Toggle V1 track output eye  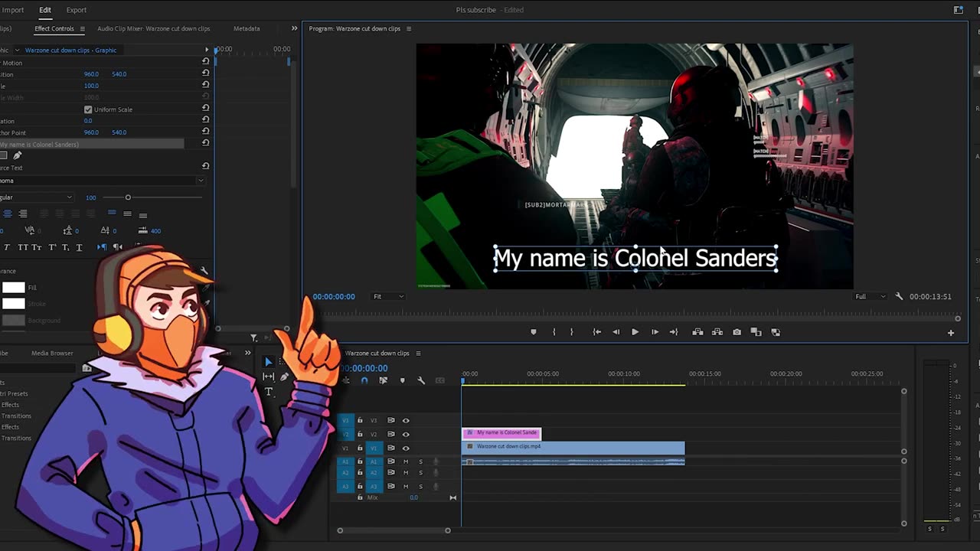pos(406,448)
